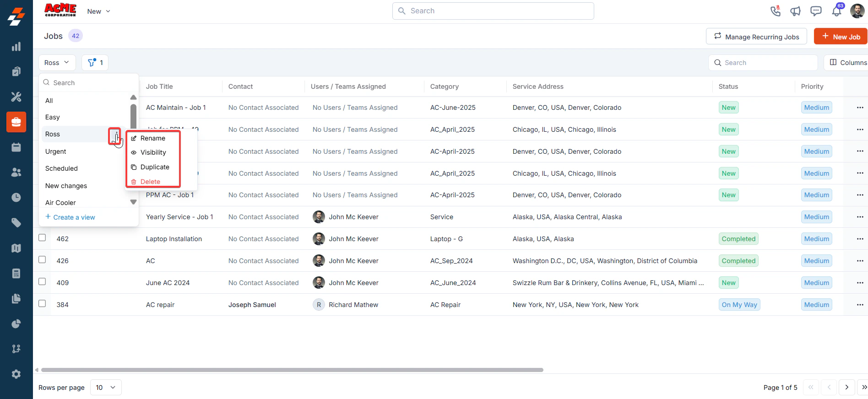Tick the checkbox for job 384
868x399 pixels.
[42, 303]
